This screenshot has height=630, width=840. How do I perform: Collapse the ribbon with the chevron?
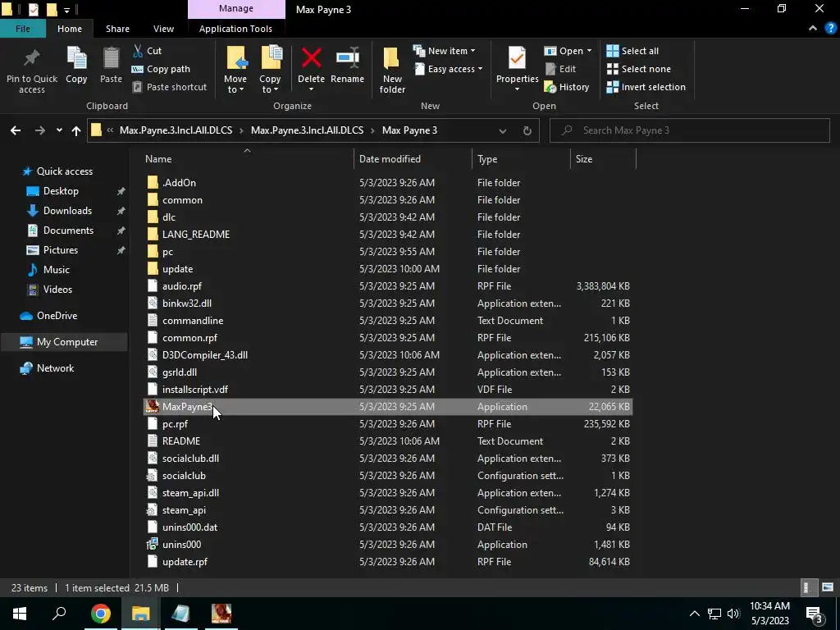(x=813, y=29)
